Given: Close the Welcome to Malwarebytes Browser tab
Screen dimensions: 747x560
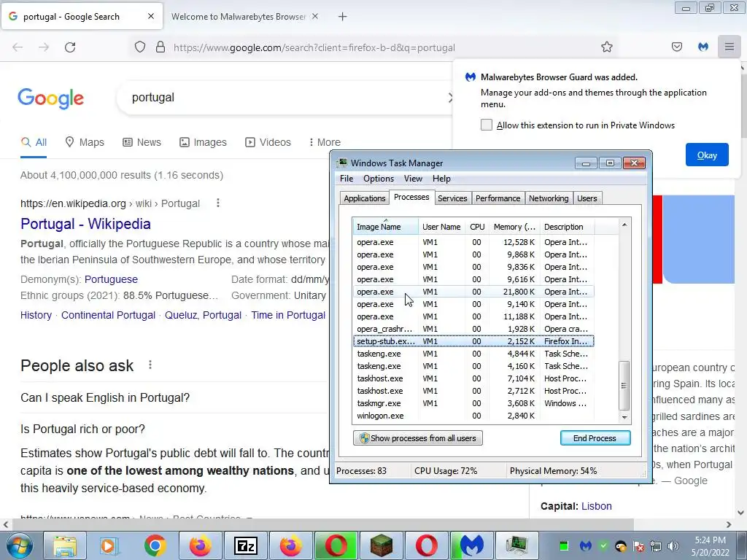Looking at the screenshot, I should point(315,16).
